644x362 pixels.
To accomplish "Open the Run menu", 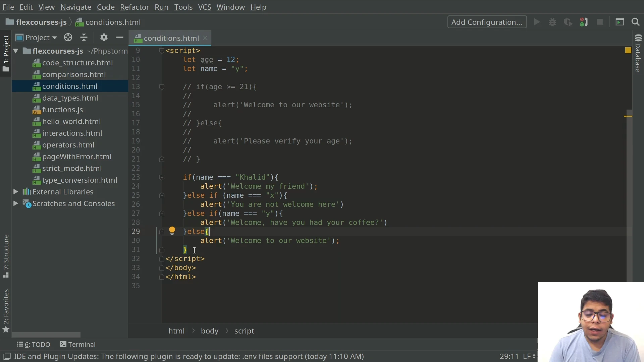I will (161, 7).
